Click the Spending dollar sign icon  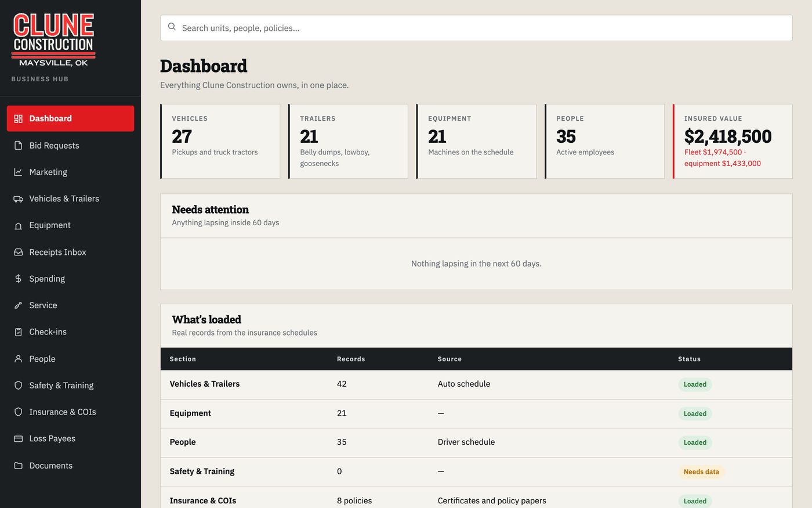tap(18, 279)
